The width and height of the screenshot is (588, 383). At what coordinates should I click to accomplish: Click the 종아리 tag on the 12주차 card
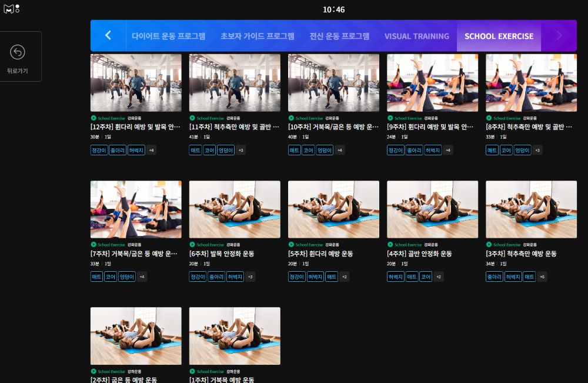coord(118,150)
